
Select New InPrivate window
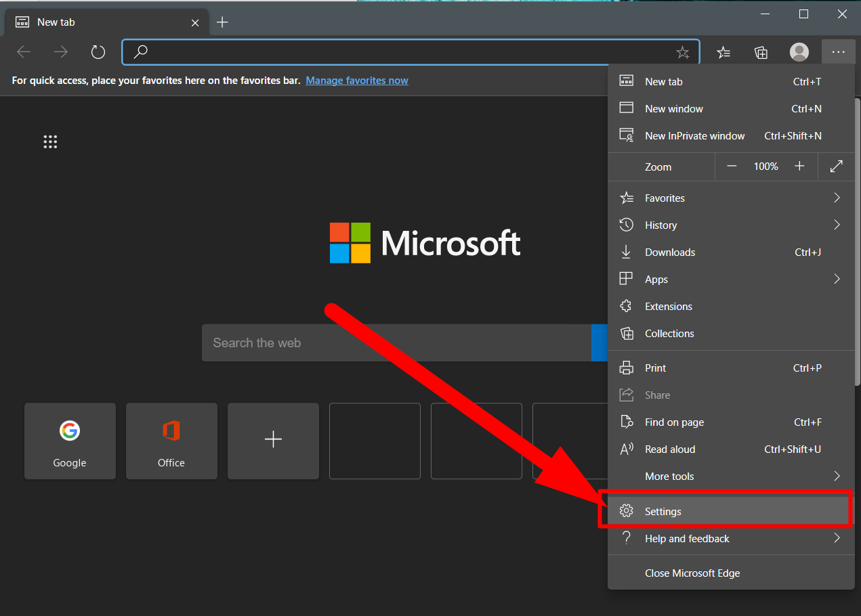coord(694,136)
